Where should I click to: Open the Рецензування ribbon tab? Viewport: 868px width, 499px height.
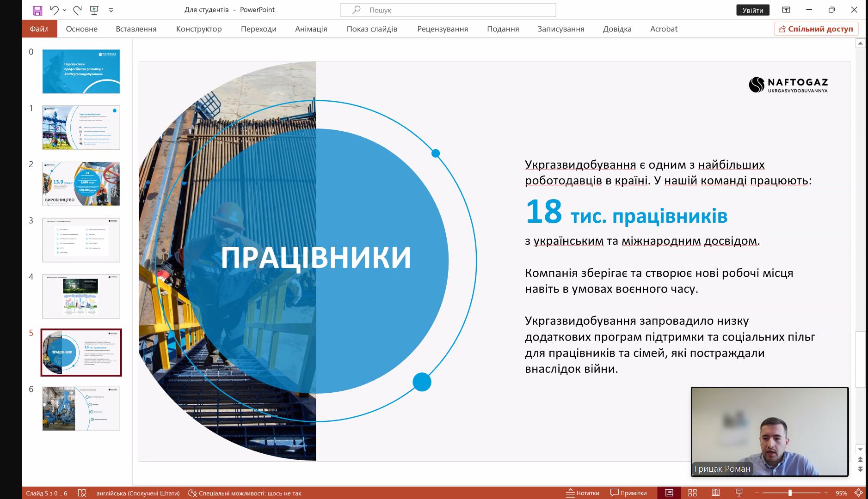[443, 29]
